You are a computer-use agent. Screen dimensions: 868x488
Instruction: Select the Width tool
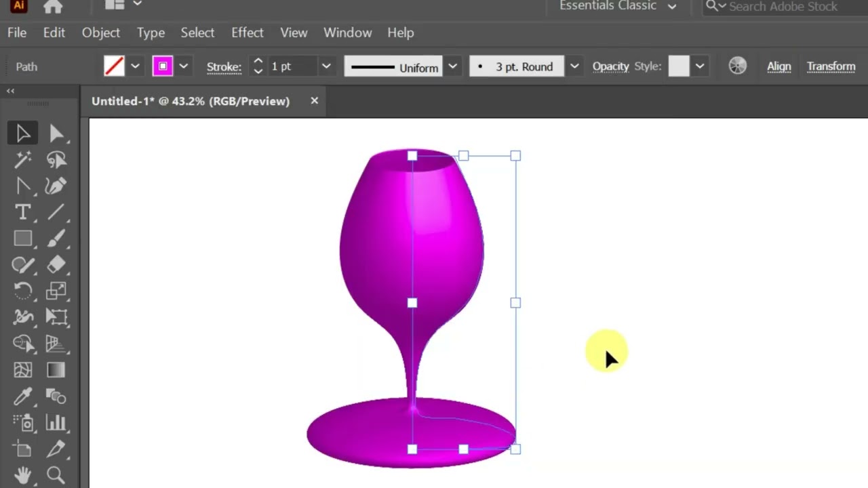point(23,317)
